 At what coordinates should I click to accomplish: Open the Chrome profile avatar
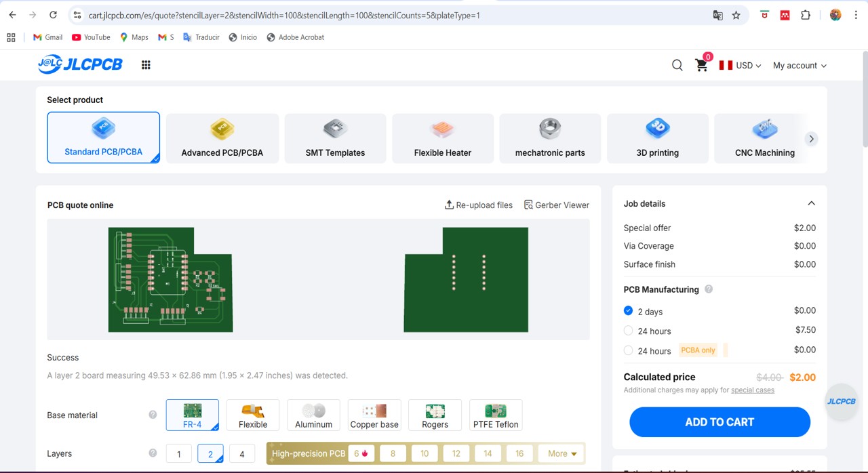835,15
